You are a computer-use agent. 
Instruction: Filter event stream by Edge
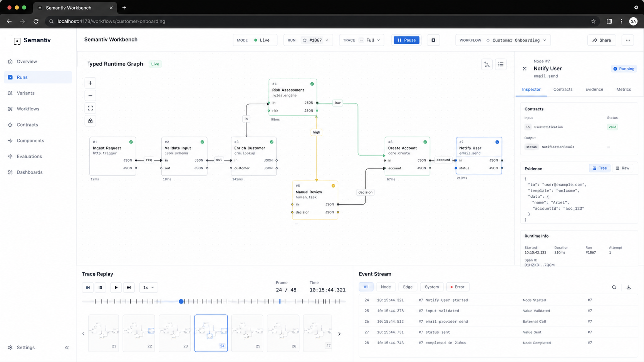click(408, 287)
